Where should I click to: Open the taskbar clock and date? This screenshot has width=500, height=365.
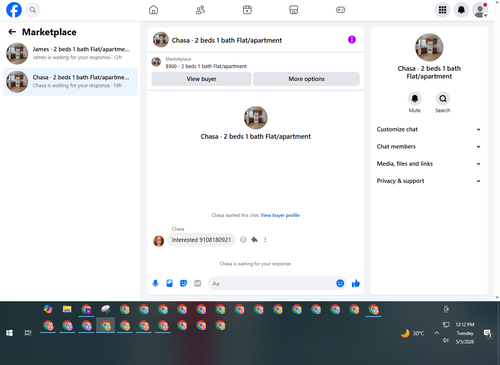pos(465,333)
